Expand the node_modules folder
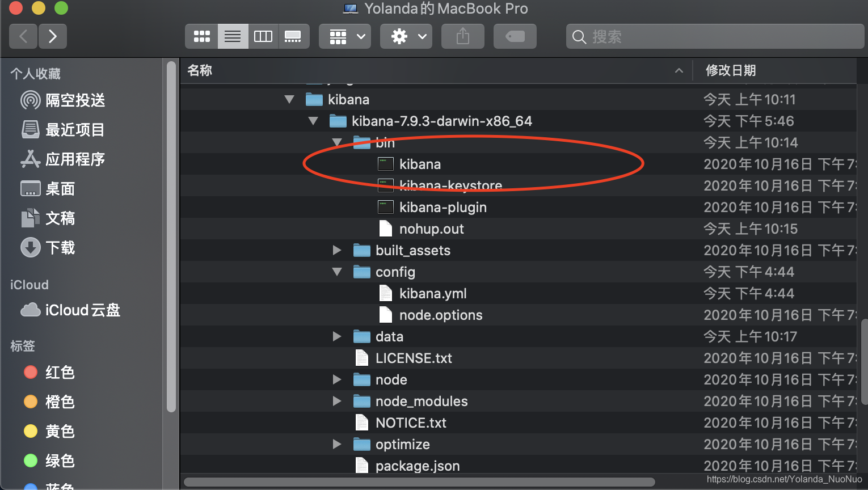 point(337,402)
